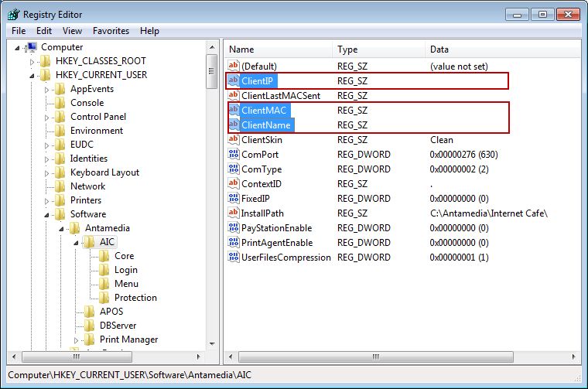588x389 pixels.
Task: Open the View menu
Action: pos(72,31)
